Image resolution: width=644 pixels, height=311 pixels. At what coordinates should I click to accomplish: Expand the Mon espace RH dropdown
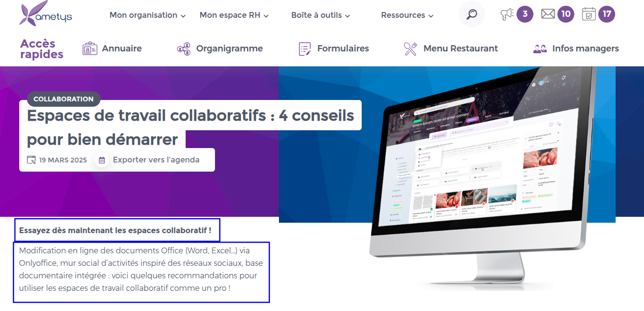click(x=234, y=15)
